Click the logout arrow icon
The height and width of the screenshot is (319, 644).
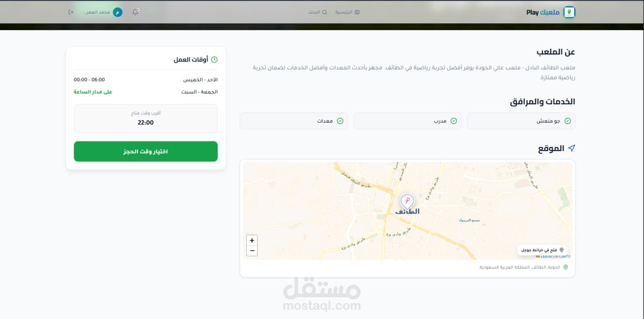(x=71, y=12)
